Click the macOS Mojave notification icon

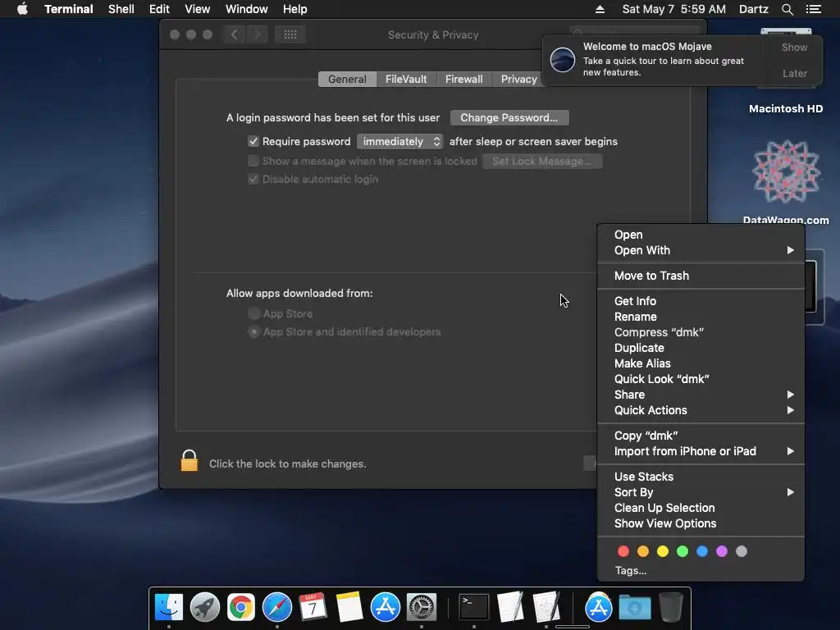(x=563, y=59)
